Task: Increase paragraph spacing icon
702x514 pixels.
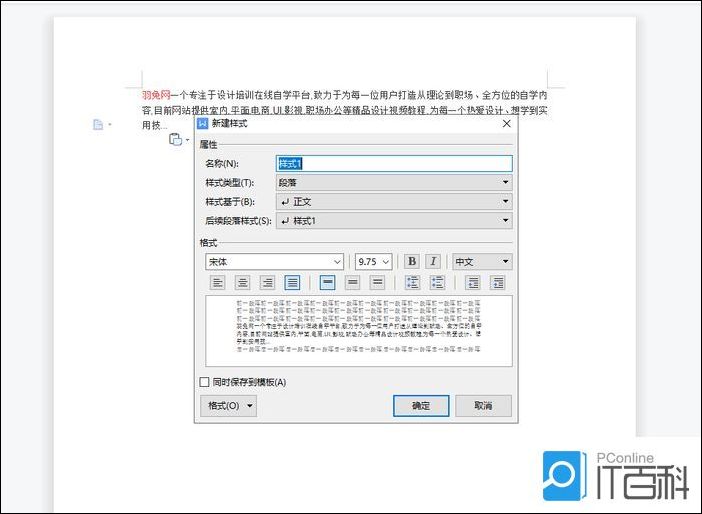Action: pos(412,283)
